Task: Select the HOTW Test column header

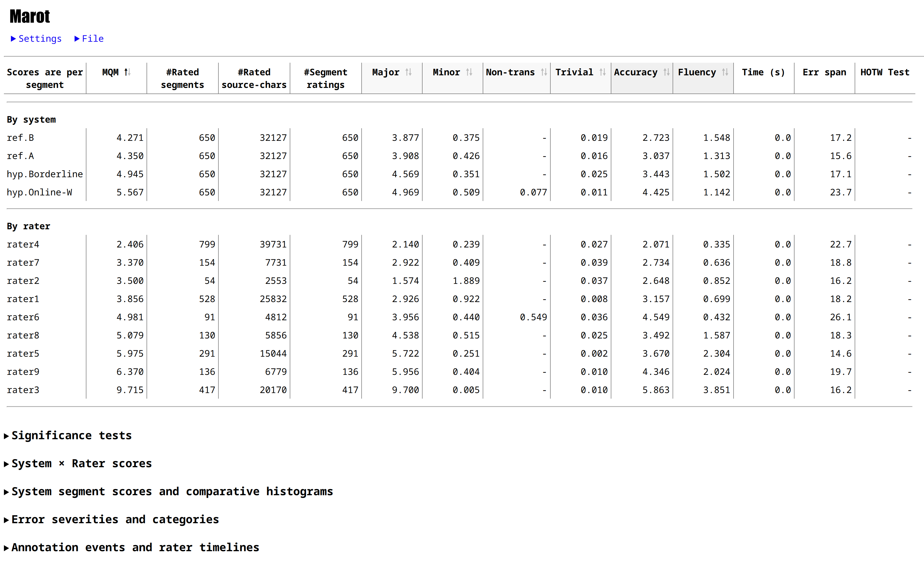Action: (x=885, y=72)
